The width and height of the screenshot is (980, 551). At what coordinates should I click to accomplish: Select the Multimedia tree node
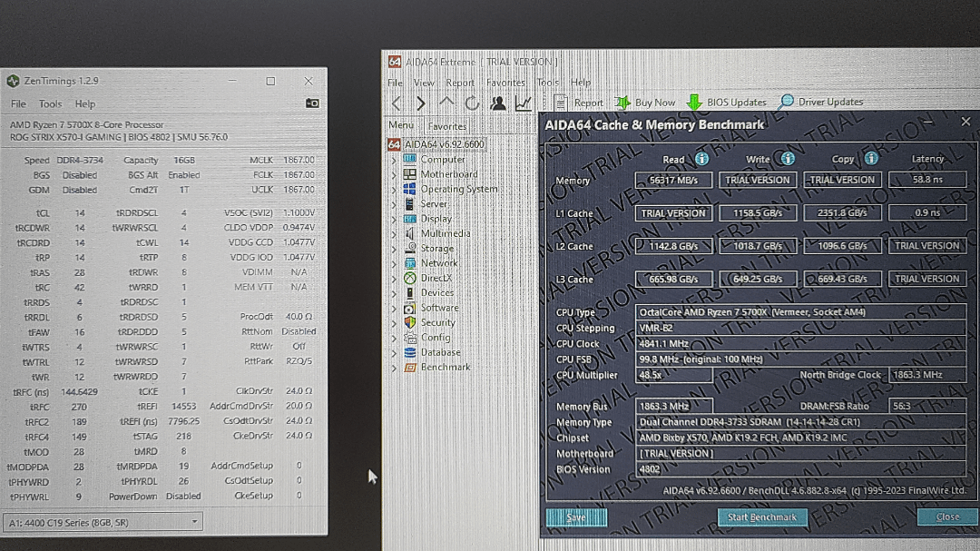(446, 233)
